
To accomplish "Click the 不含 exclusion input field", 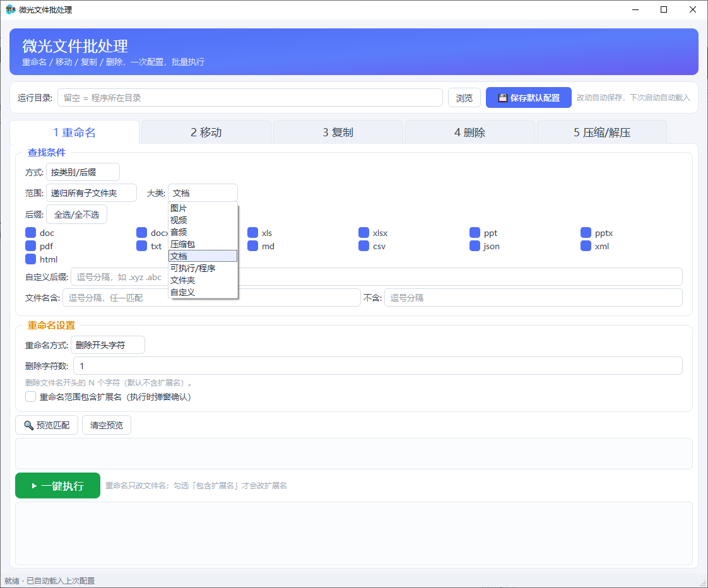I will pos(533,298).
